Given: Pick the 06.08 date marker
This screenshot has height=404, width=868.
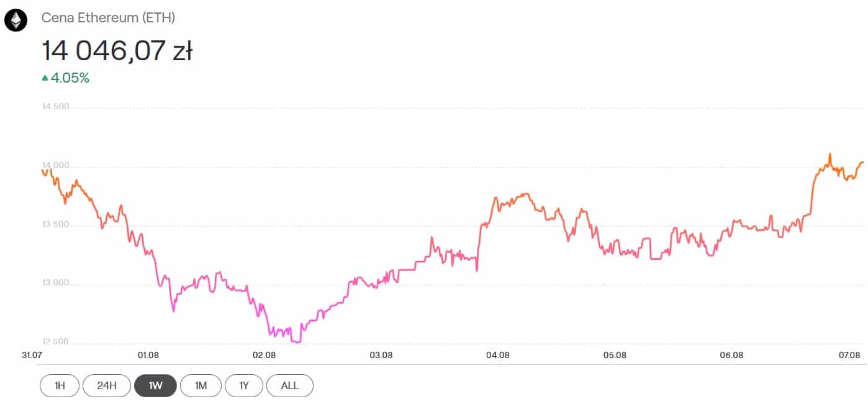Looking at the screenshot, I should tap(731, 355).
